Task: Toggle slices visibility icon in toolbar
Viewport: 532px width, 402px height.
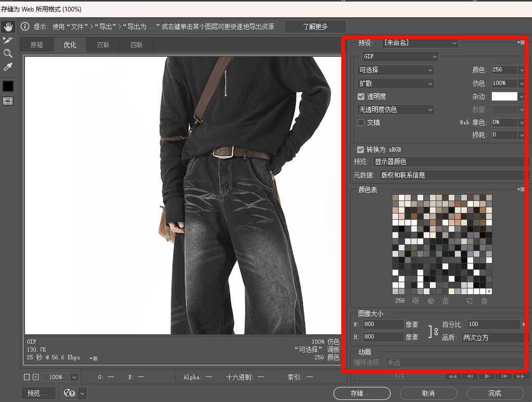Action: pos(8,101)
